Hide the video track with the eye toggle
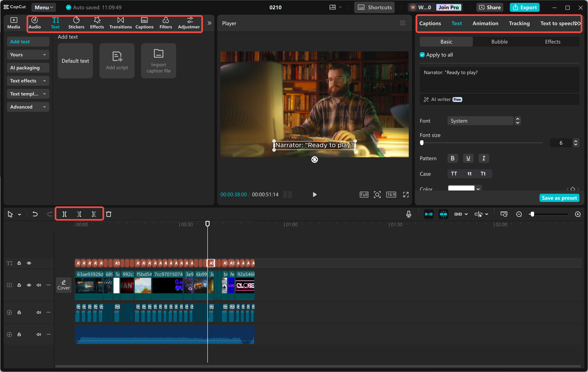 click(29, 285)
